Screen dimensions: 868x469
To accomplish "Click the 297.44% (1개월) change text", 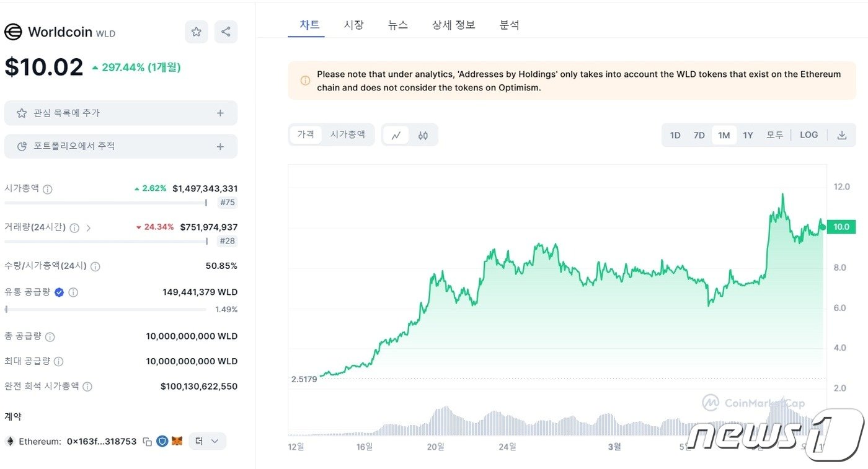I will (x=141, y=68).
